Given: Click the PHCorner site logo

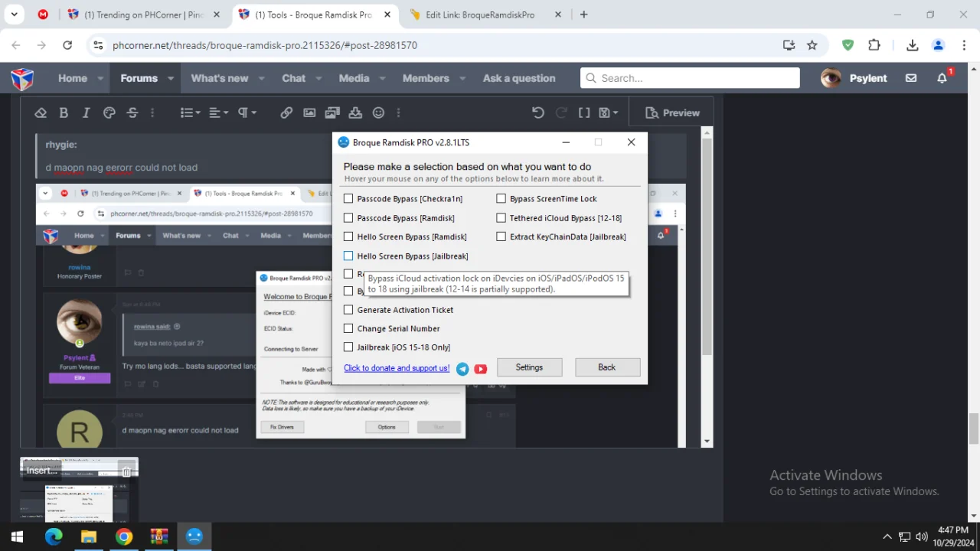Looking at the screenshot, I should coord(22,78).
